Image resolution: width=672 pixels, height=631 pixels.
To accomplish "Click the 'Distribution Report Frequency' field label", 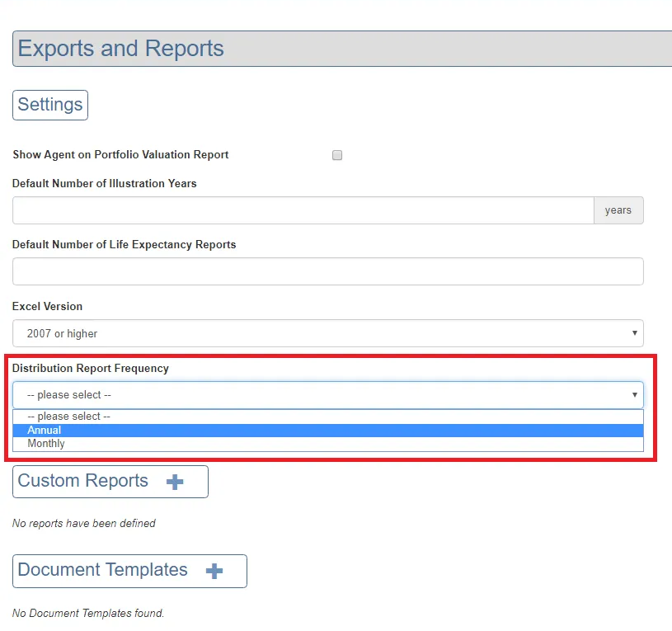I will pos(91,368).
